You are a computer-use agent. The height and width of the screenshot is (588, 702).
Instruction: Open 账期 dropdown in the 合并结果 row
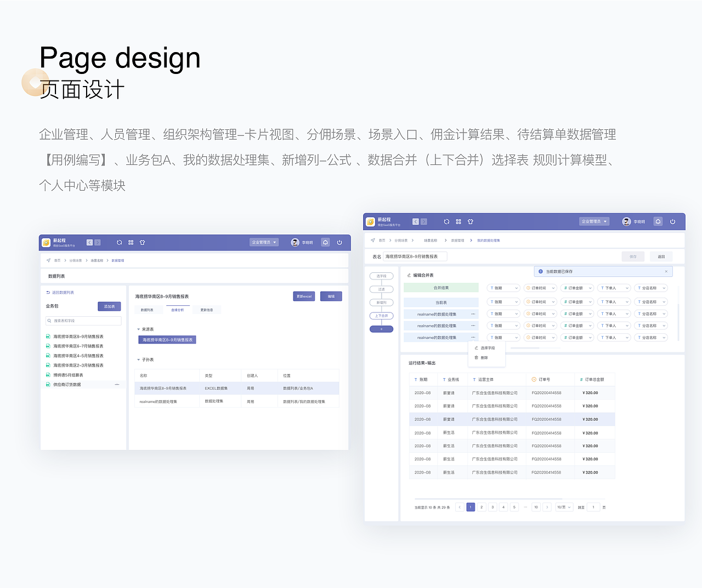(x=503, y=288)
